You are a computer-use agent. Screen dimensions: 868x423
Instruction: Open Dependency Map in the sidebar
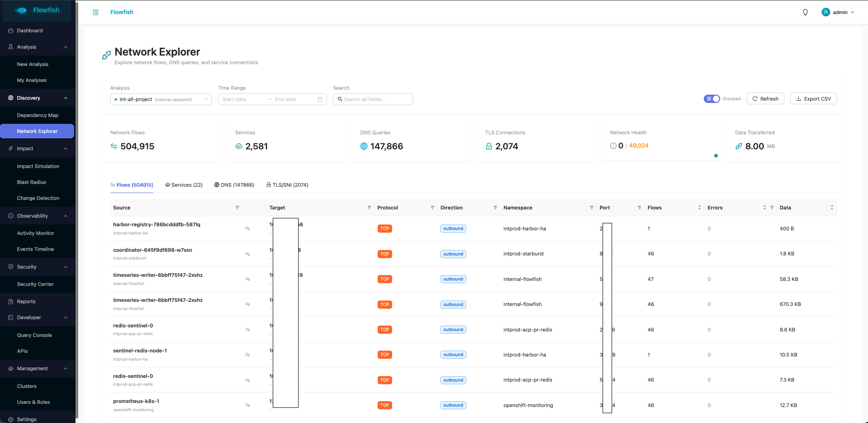coord(37,115)
